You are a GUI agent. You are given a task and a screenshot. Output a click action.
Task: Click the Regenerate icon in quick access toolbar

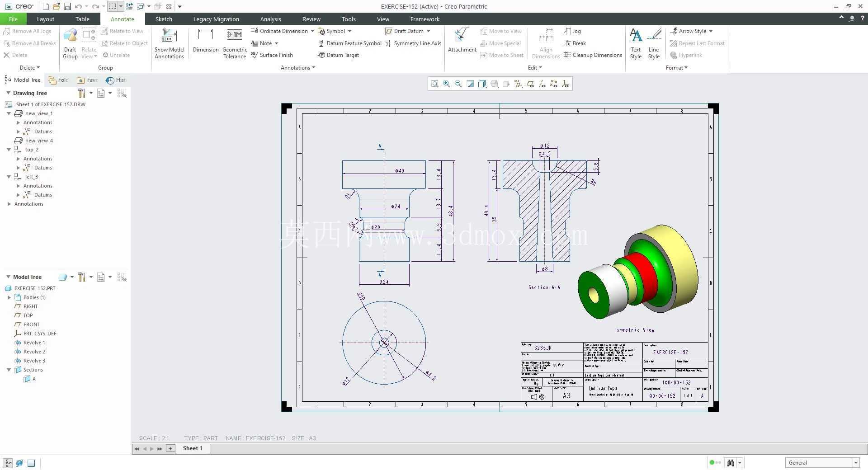pyautogui.click(x=129, y=6)
